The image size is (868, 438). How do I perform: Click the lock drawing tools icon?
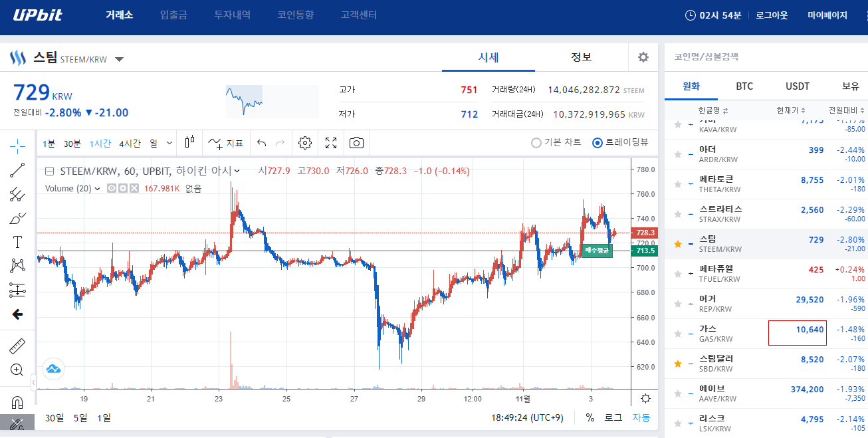tap(17, 423)
